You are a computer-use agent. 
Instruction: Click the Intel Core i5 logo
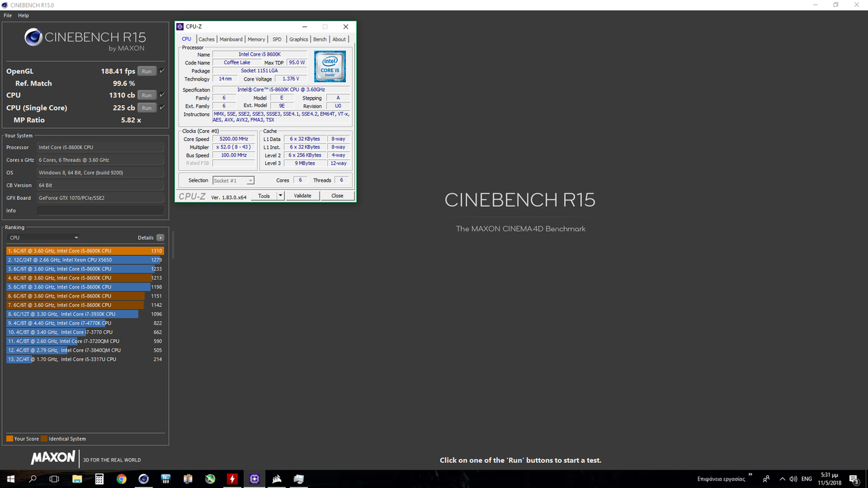point(330,66)
